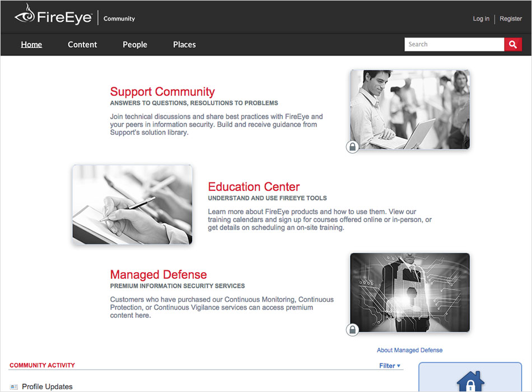Click the Community label beside the logo
This screenshot has width=532, height=392.
click(119, 18)
